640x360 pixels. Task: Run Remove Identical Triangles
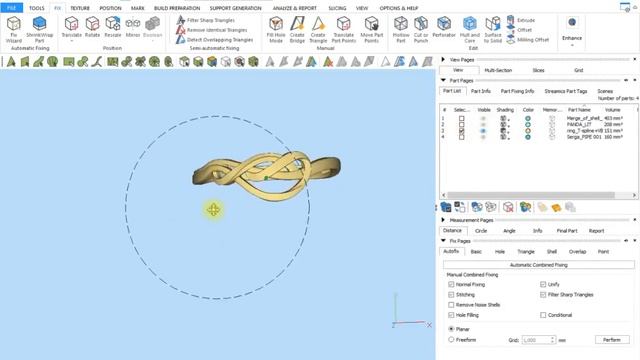click(x=212, y=30)
